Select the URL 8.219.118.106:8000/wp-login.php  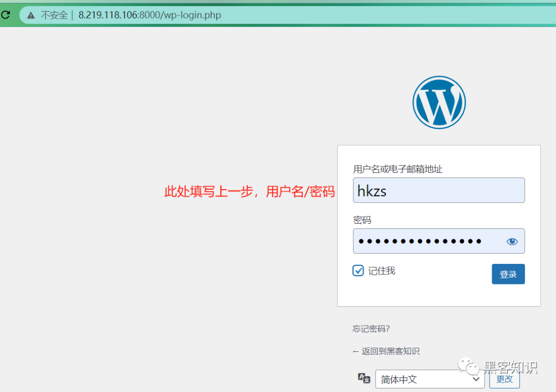point(150,15)
